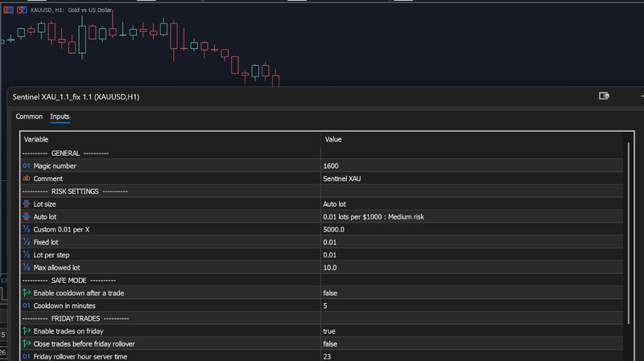Select the SAFE MODE section header row
Image resolution: width=644 pixels, height=361 pixels.
(x=321, y=280)
